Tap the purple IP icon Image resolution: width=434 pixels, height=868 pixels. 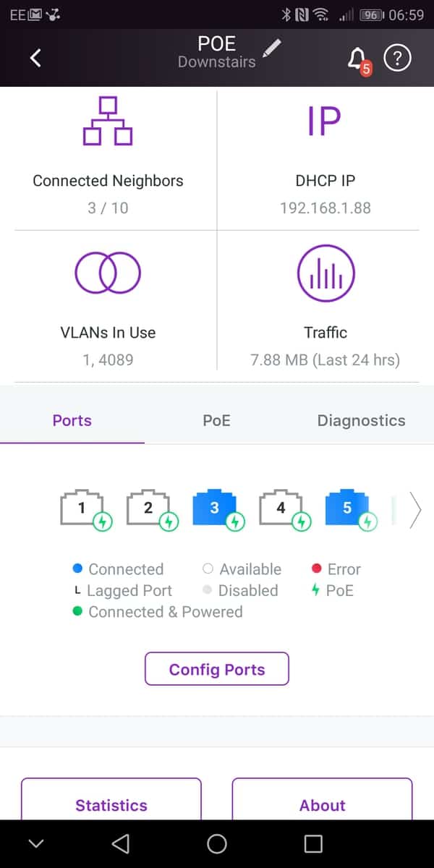pyautogui.click(x=324, y=122)
